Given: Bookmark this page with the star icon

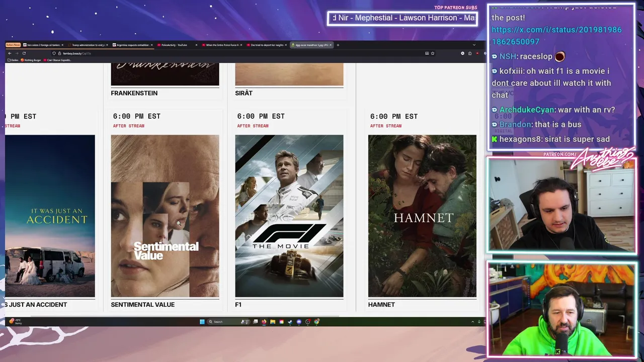Looking at the screenshot, I should (x=433, y=53).
